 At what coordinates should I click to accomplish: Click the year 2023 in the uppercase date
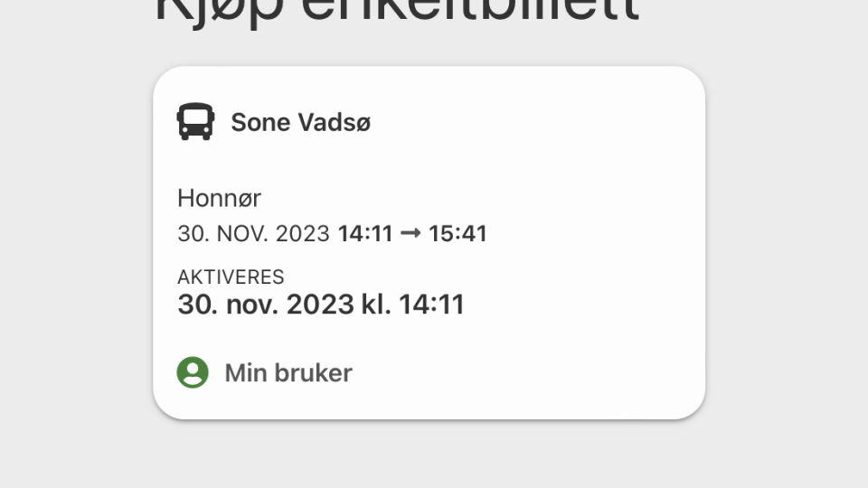[x=302, y=234]
